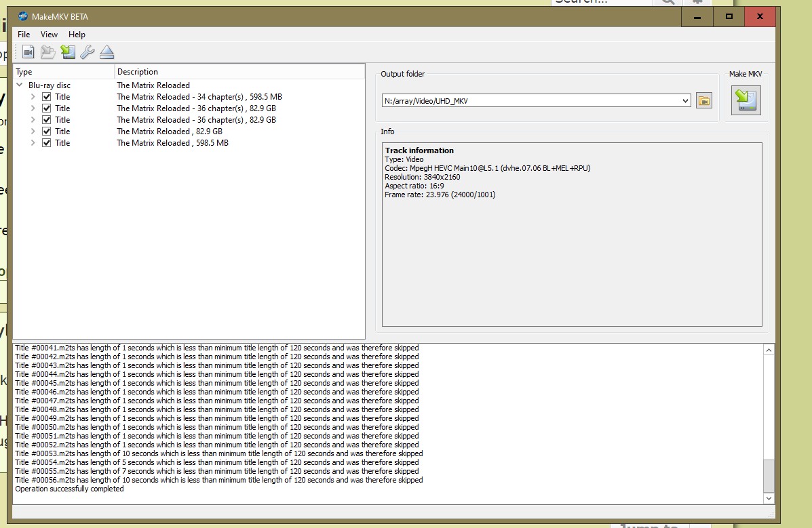Close the MakeMKV window
This screenshot has height=528, width=812.
760,16
